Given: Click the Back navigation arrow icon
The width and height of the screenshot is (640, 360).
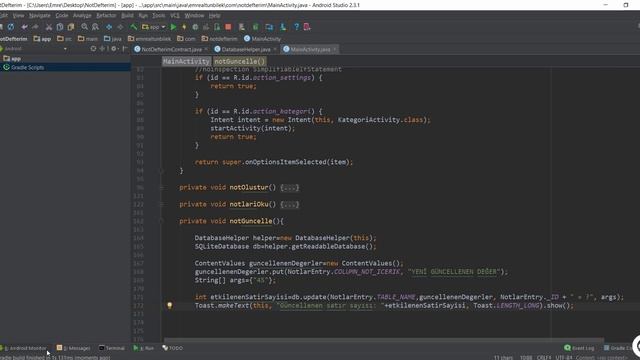Looking at the screenshot, I should pyautogui.click(x=109, y=27).
